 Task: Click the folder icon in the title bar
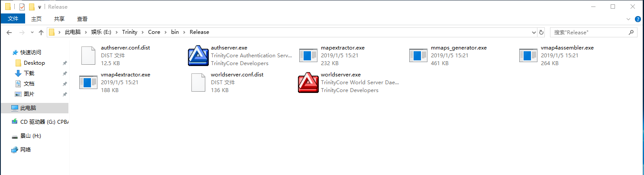8,7
